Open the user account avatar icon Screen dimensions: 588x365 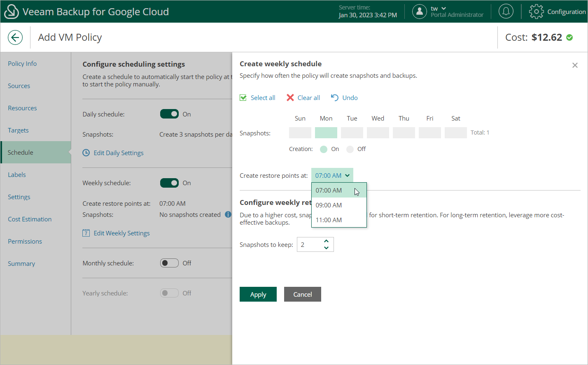(x=419, y=12)
